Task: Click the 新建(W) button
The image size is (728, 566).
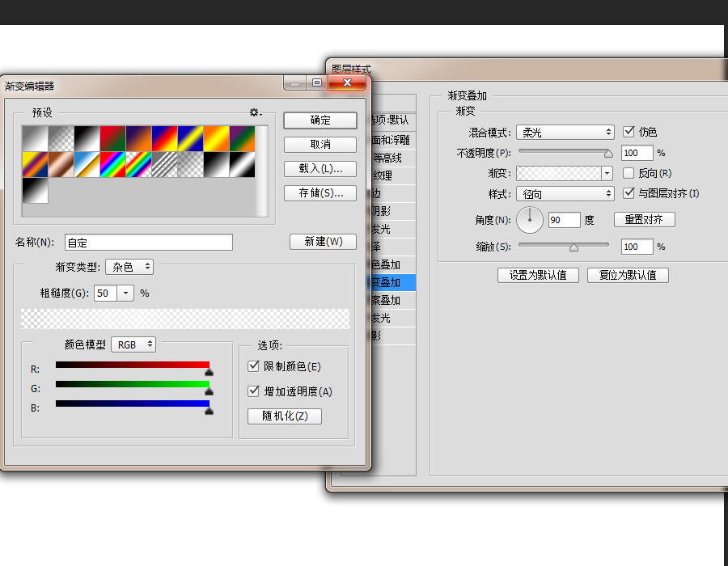Action: 323,241
